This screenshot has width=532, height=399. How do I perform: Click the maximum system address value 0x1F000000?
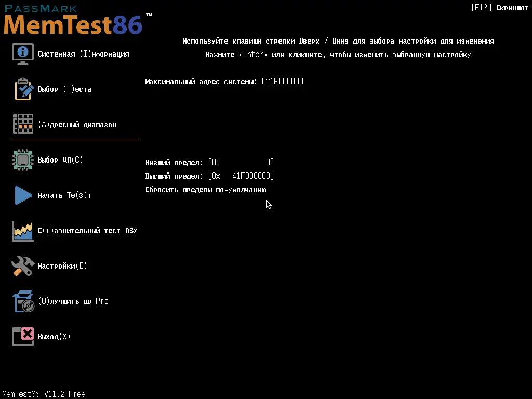point(282,82)
